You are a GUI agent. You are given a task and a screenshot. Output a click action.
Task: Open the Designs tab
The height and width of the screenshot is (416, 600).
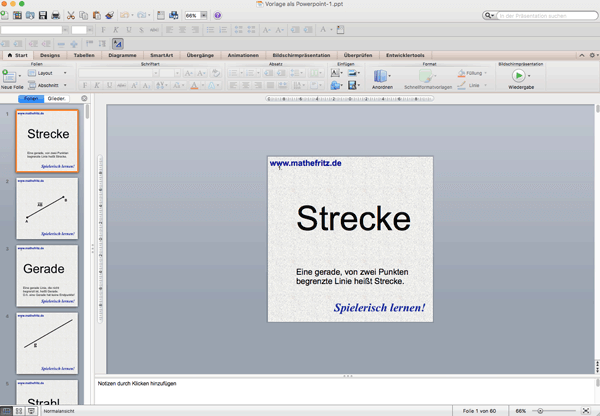pyautogui.click(x=50, y=55)
